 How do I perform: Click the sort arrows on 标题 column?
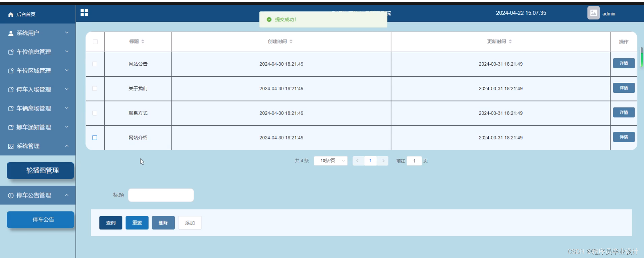point(143,42)
